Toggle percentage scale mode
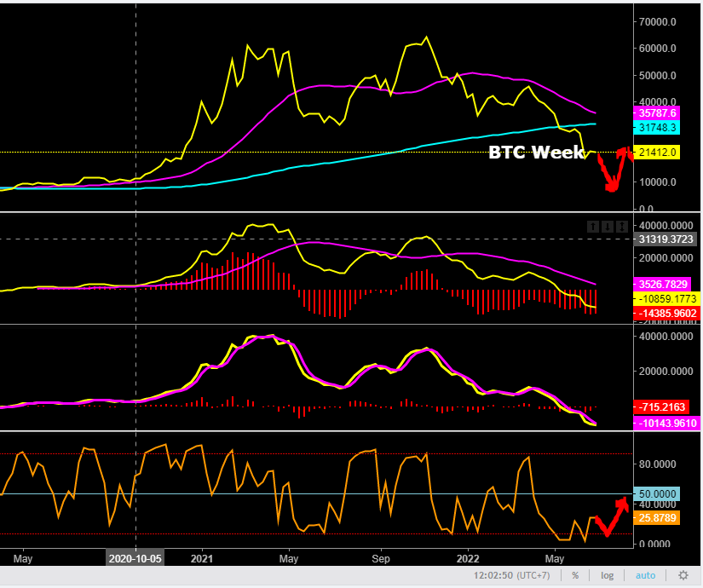This screenshot has height=588, width=703. click(575, 575)
